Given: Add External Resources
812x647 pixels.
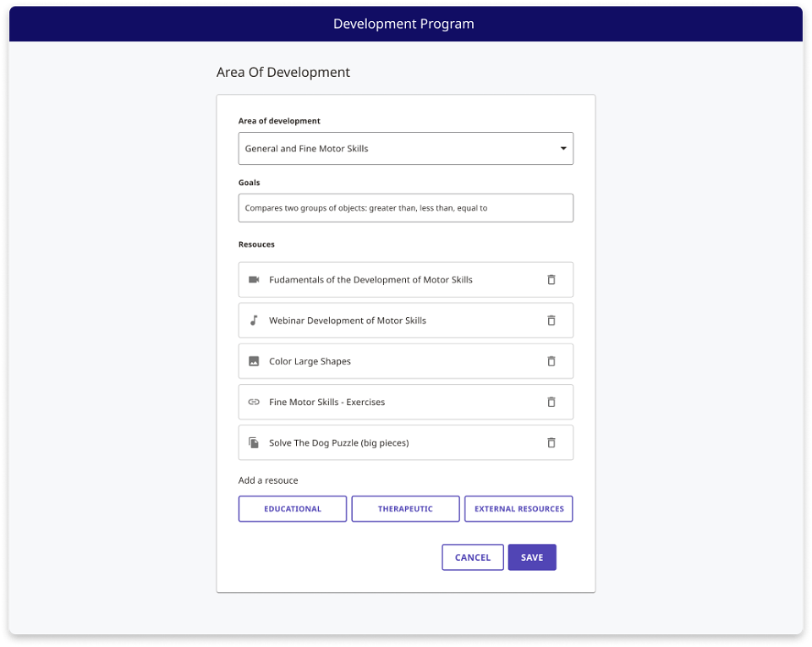Looking at the screenshot, I should pos(518,509).
